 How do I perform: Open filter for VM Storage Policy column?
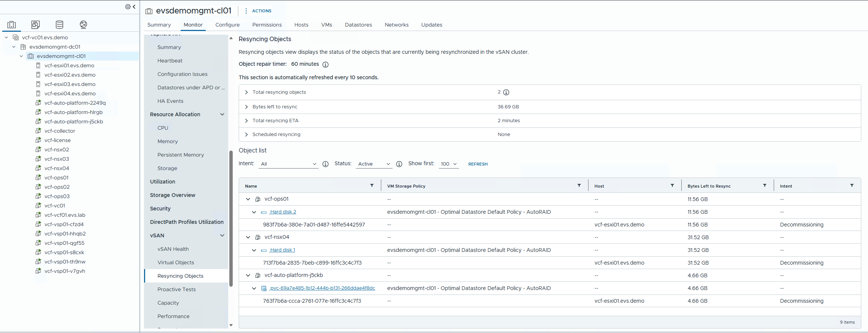coord(579,186)
